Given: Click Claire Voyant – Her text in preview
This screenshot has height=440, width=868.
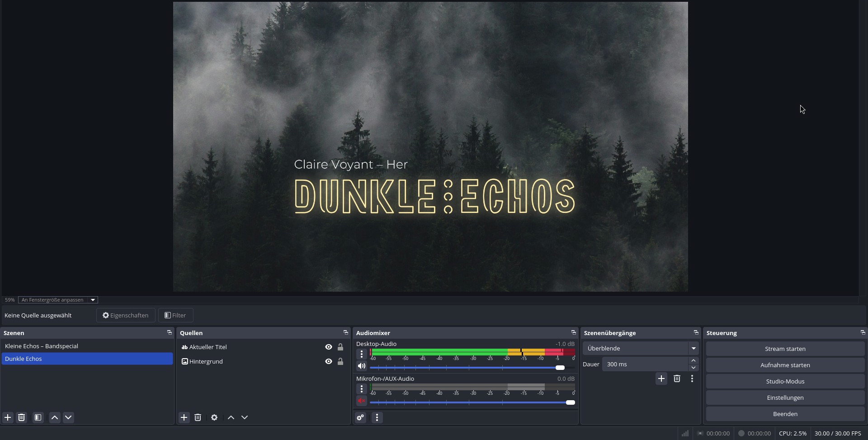Looking at the screenshot, I should pos(351,165).
